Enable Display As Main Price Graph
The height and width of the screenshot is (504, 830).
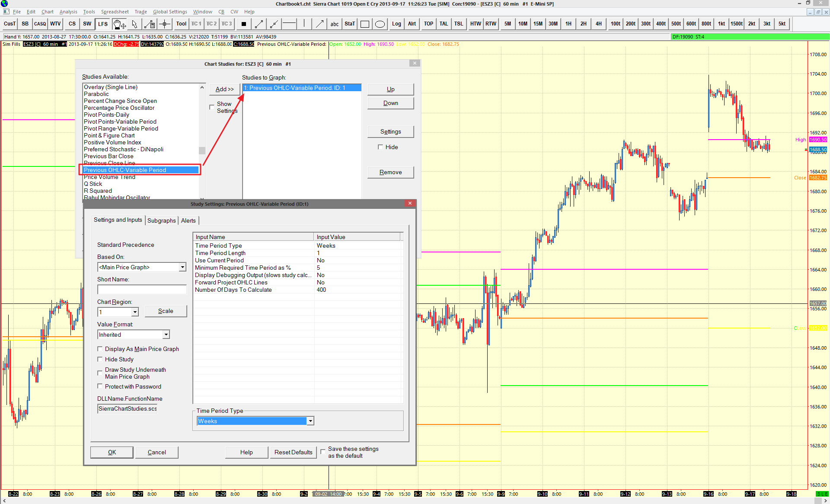tap(100, 349)
